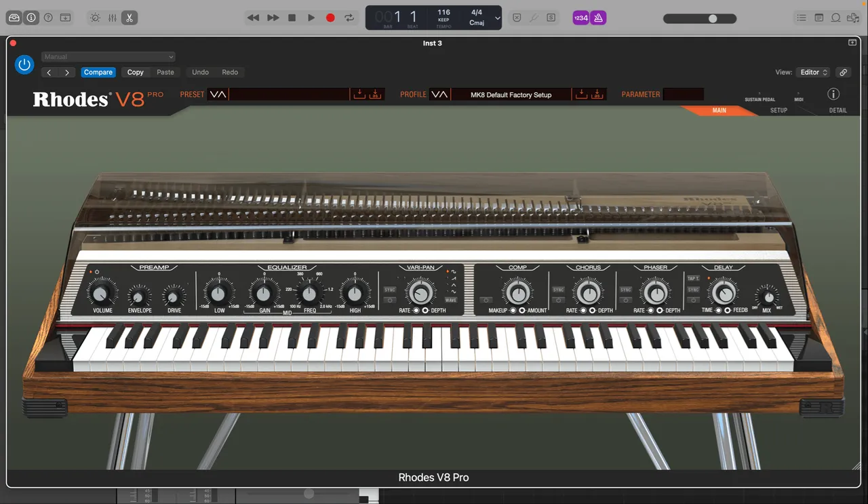Open the Logic Pro library panel

14,18
